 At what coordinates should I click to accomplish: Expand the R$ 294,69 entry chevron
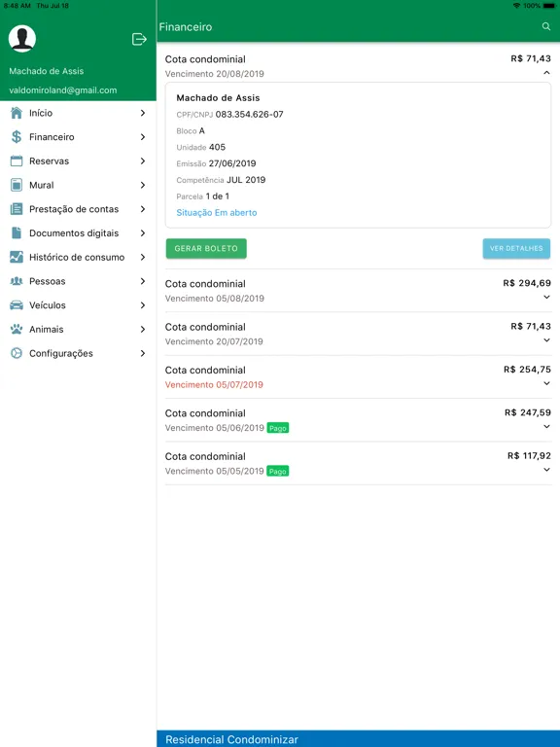[546, 297]
